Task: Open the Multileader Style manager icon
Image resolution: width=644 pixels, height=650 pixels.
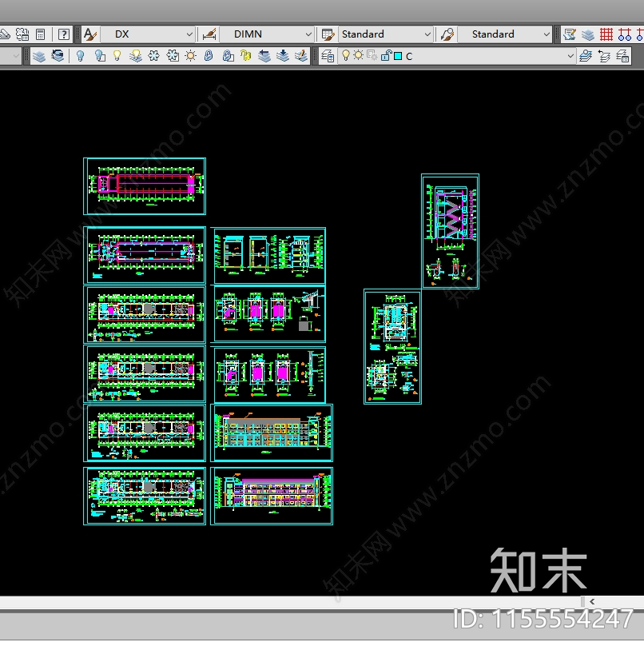Action: tap(447, 34)
